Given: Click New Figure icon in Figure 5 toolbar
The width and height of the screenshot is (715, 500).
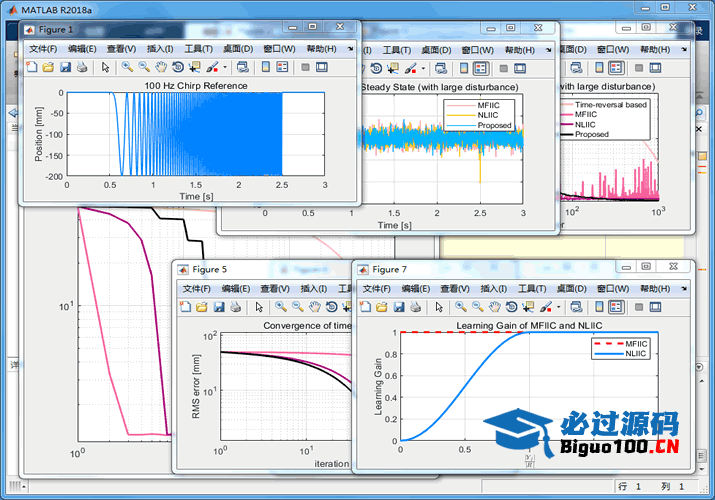Looking at the screenshot, I should [186, 307].
